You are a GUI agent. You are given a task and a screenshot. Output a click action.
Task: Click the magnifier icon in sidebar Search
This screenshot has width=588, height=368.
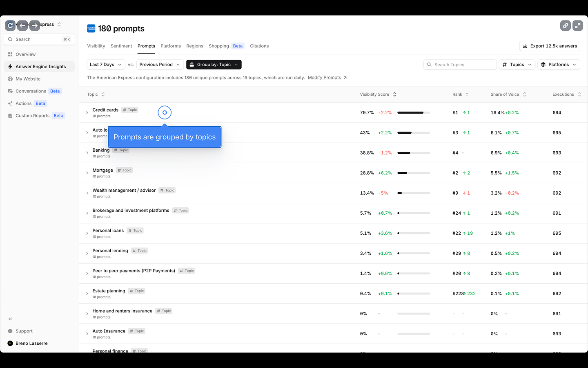click(10, 39)
